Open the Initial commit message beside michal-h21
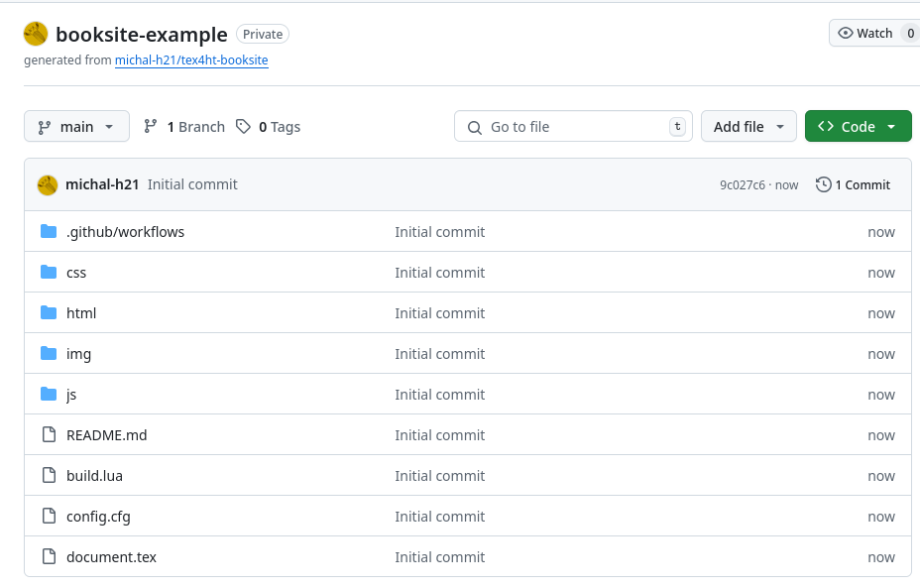The height and width of the screenshot is (588, 920). (x=192, y=184)
